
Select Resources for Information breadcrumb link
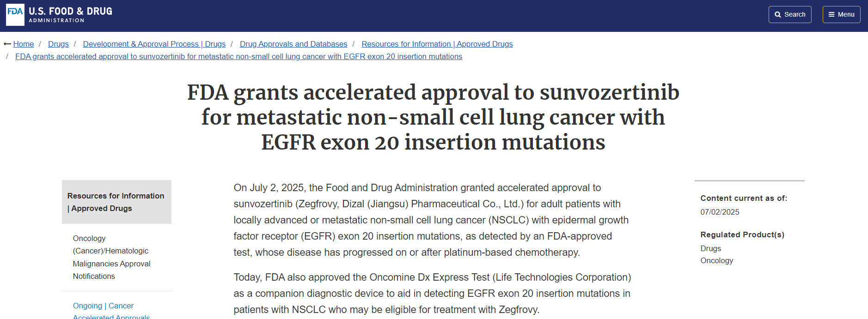pyautogui.click(x=437, y=44)
